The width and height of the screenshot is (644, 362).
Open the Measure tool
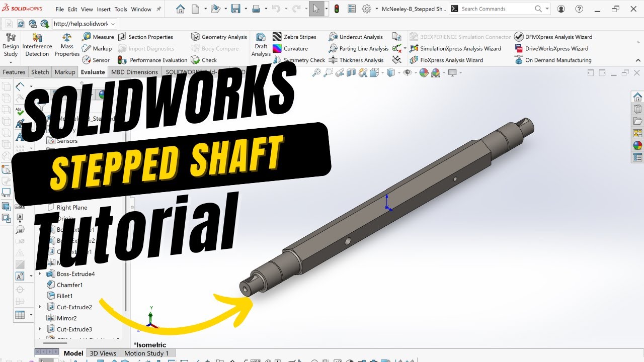[x=98, y=37]
